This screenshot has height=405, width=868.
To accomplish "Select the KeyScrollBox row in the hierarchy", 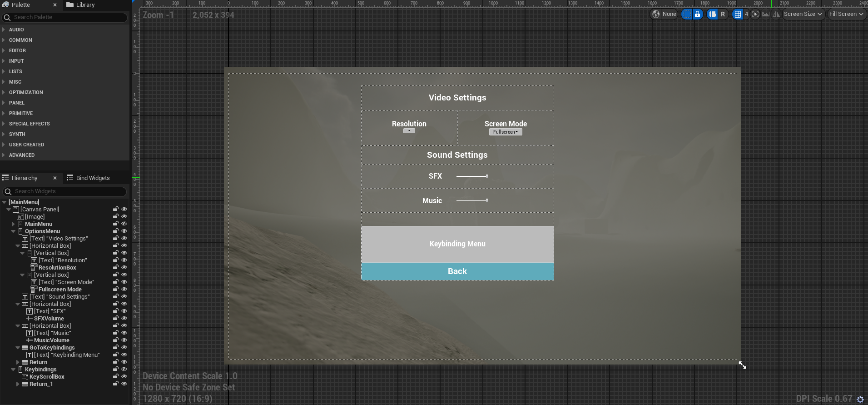I will click(64, 376).
